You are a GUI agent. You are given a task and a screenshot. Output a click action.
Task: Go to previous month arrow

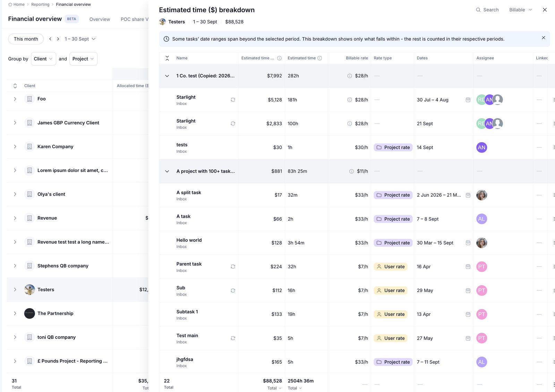pyautogui.click(x=50, y=39)
